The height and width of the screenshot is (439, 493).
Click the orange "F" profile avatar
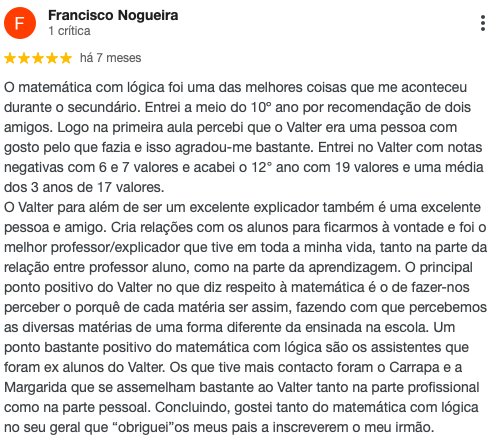tap(20, 23)
